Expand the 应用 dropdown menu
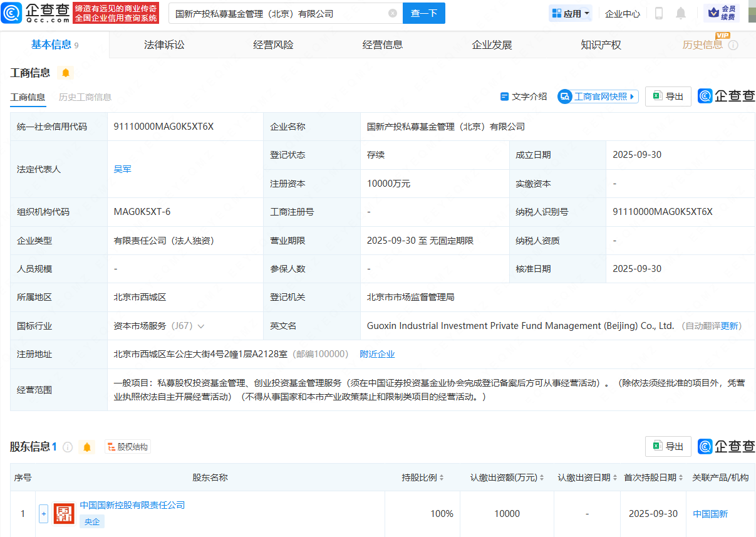Screen dimensions: 756x537 pyautogui.click(x=571, y=13)
